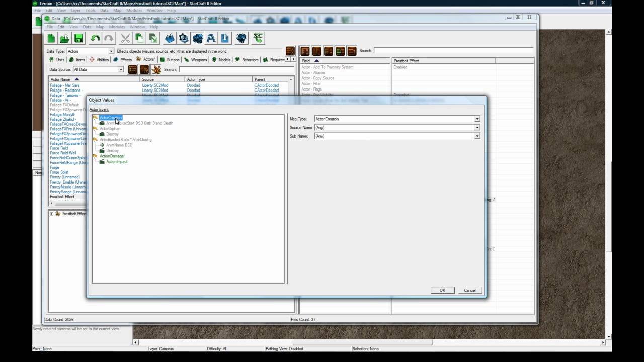This screenshot has width=644, height=362.
Task: Open the Terrain editor module icon
Action: coord(170,38)
